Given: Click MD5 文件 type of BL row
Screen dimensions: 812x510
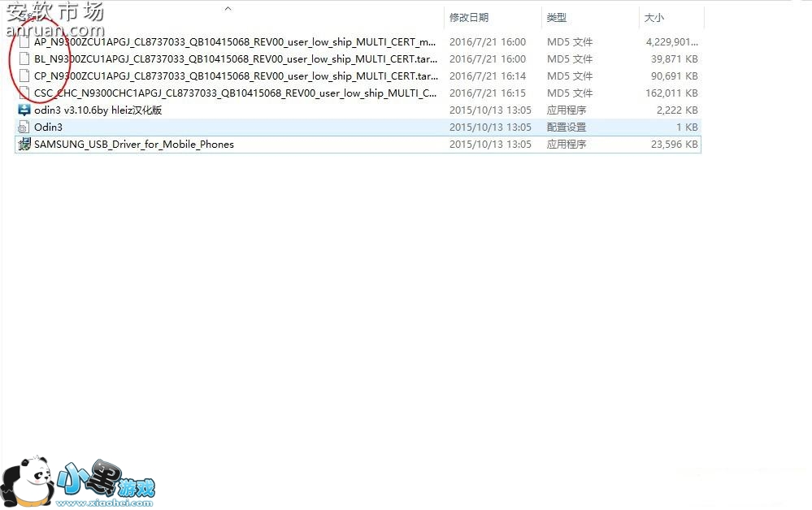Looking at the screenshot, I should point(570,59).
